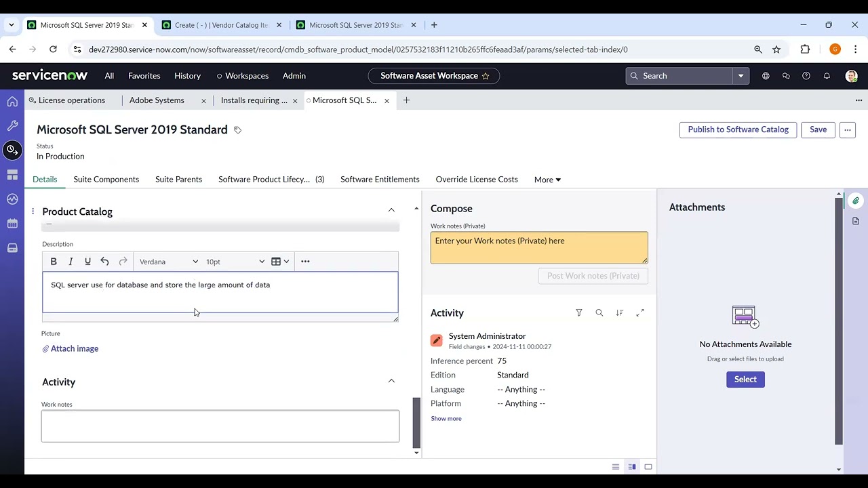Viewport: 868px width, 488px height.
Task: Click Publish to Software Catalog
Action: (x=738, y=130)
